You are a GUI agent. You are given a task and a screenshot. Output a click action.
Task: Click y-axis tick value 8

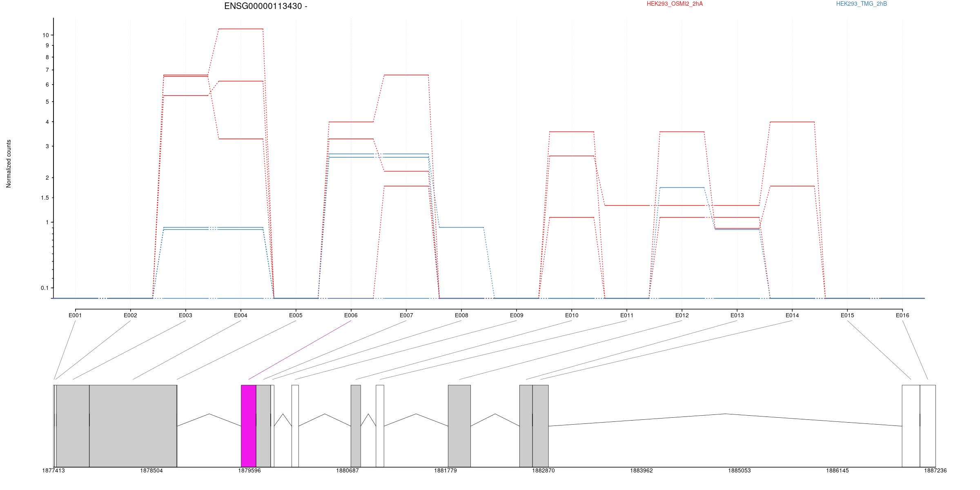(47, 57)
